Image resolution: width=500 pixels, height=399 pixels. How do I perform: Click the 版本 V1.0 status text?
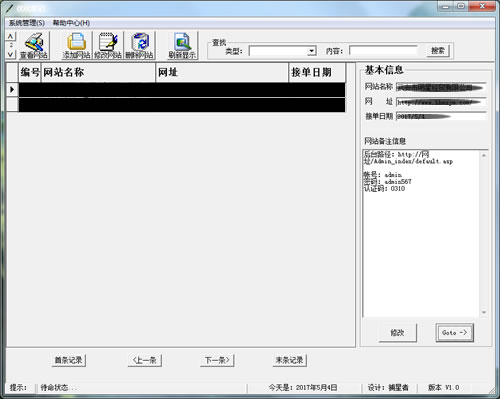[444, 388]
